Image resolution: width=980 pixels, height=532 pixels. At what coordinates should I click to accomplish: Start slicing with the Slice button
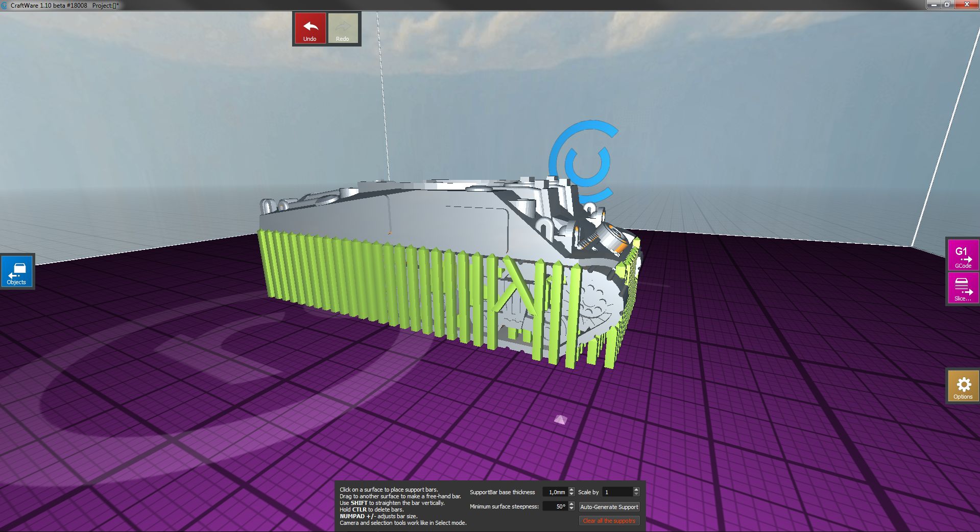pos(963,287)
